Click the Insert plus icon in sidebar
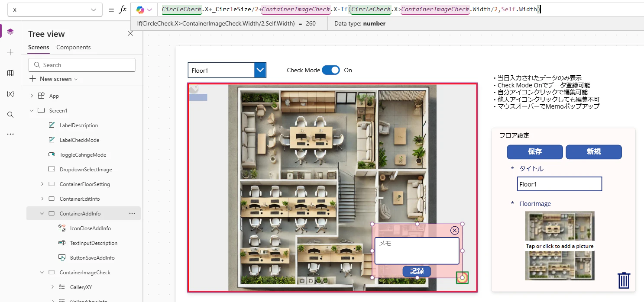 click(10, 52)
